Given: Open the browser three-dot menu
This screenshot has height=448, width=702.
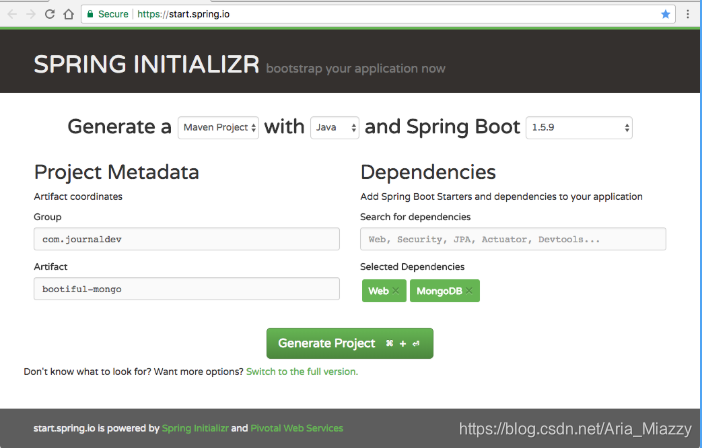Looking at the screenshot, I should tap(688, 14).
